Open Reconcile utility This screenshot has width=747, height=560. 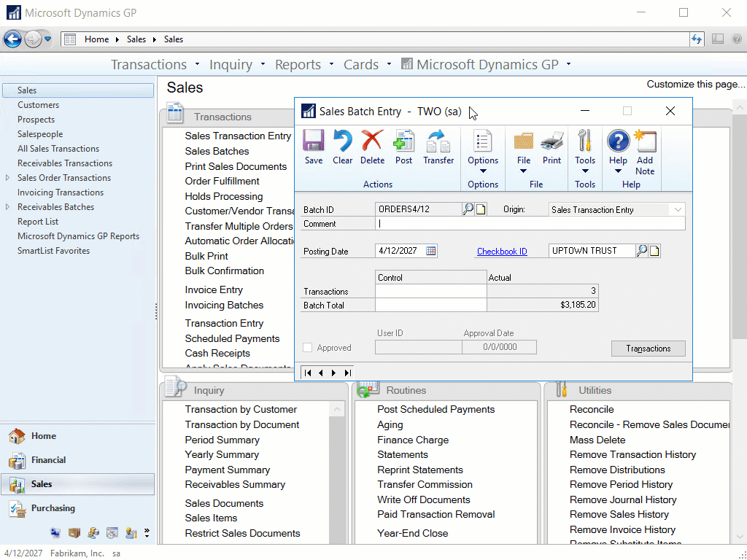click(x=592, y=410)
